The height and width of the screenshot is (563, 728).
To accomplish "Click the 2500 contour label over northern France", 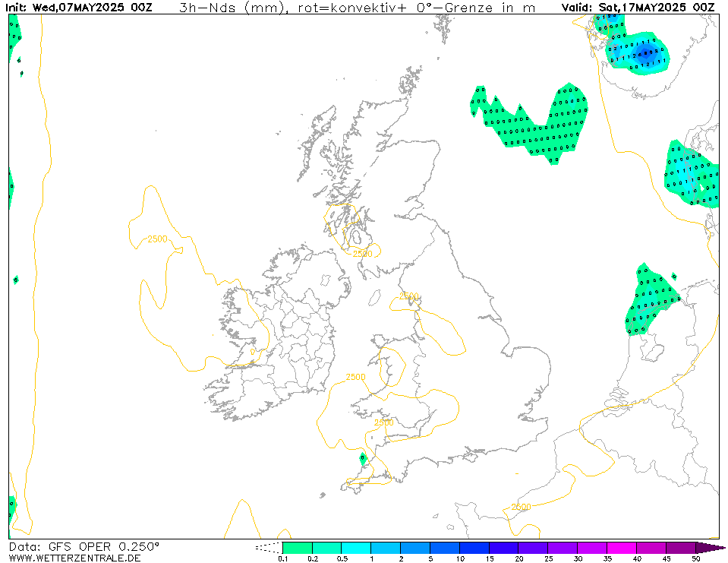I will click(x=521, y=507).
